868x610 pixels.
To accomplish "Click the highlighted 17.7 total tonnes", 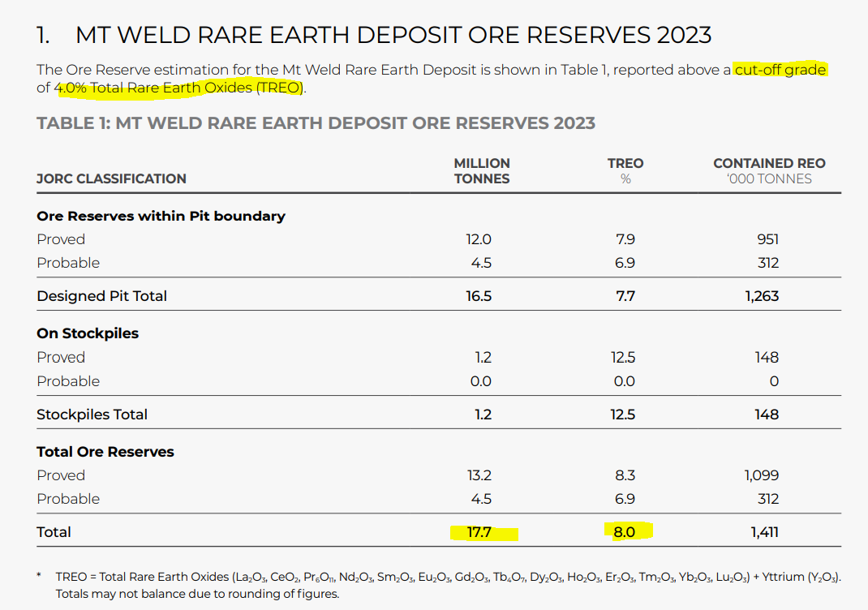I will tap(479, 532).
